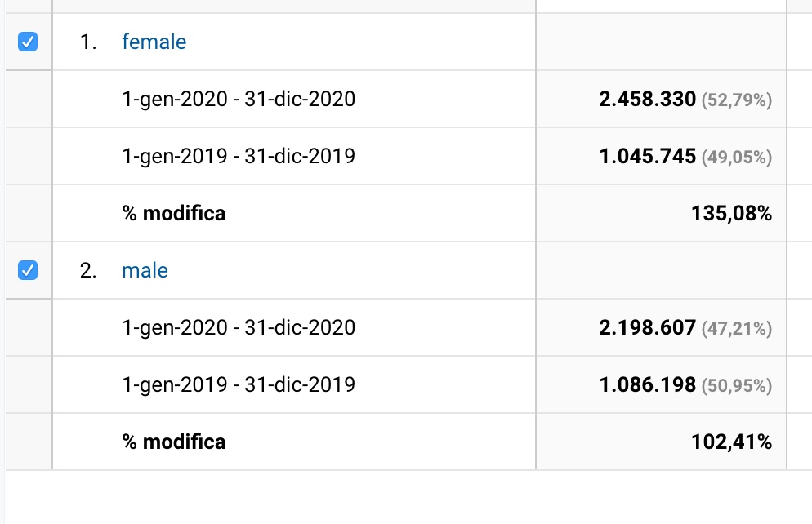The width and height of the screenshot is (812, 524).
Task: Click the 1.045.745 value cell
Action: (647, 156)
